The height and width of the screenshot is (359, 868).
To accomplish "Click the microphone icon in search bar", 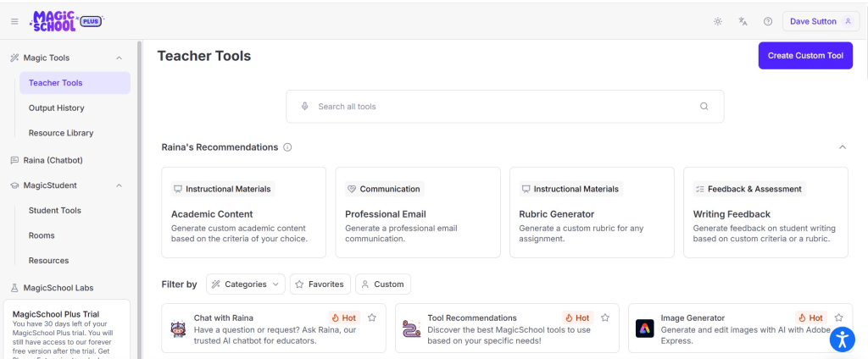I will tap(305, 107).
